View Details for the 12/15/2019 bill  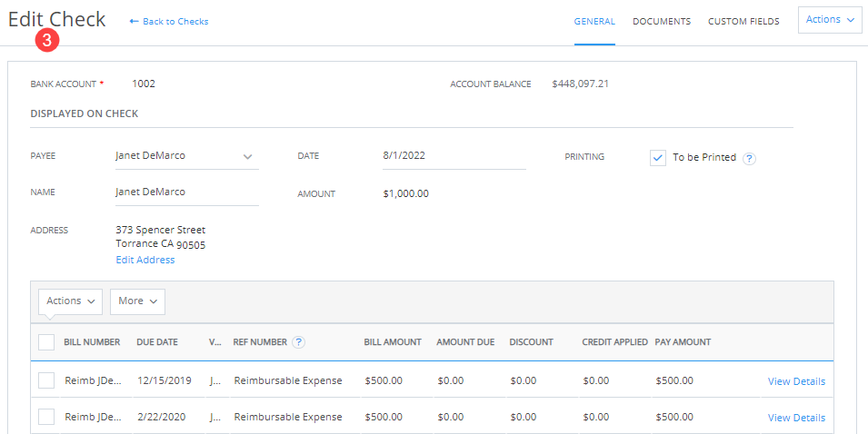pos(796,381)
